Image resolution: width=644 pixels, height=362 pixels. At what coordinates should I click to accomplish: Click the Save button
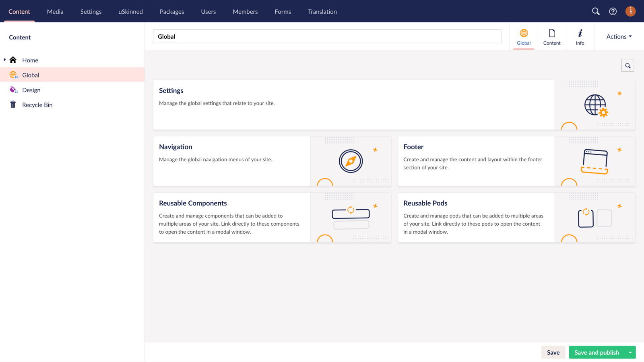pos(553,352)
